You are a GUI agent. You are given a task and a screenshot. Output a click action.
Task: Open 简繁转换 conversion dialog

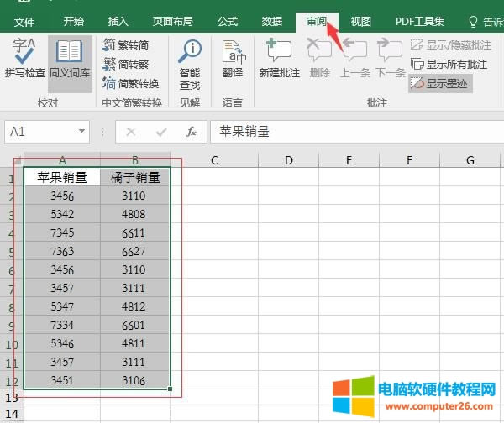point(130,83)
